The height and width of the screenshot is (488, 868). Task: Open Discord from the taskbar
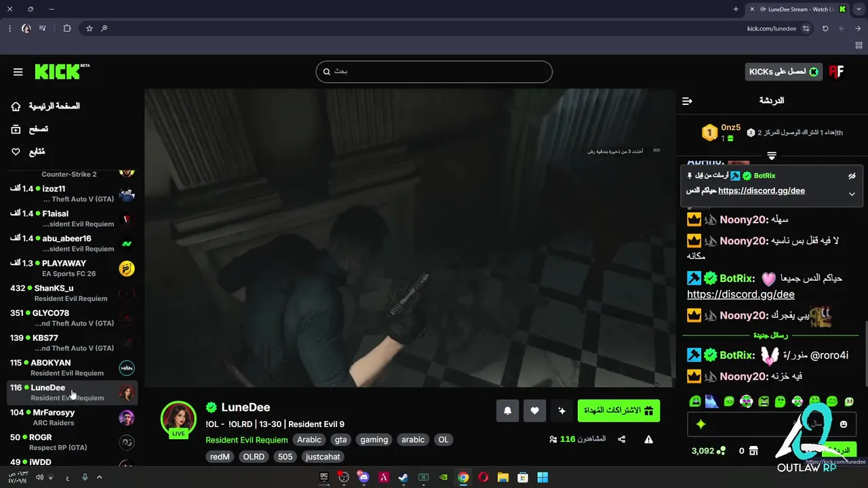point(364,477)
